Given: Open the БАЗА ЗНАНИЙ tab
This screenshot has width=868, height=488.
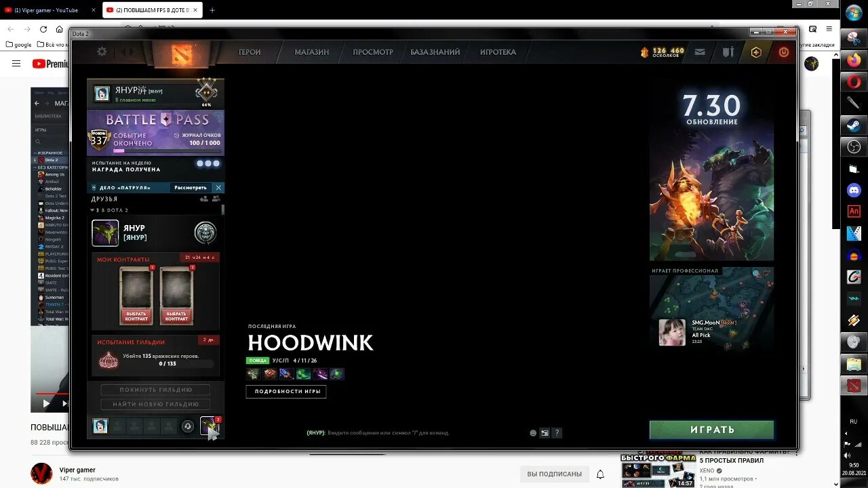Looking at the screenshot, I should tap(435, 52).
